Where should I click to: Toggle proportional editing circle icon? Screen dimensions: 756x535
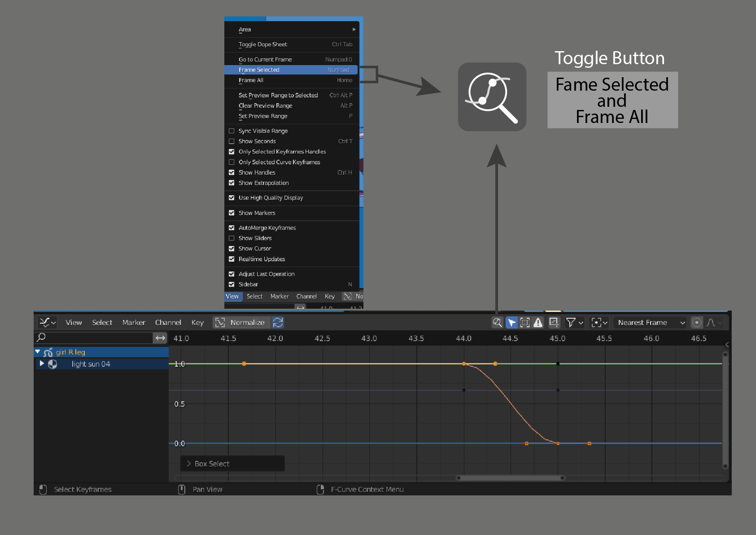click(697, 322)
